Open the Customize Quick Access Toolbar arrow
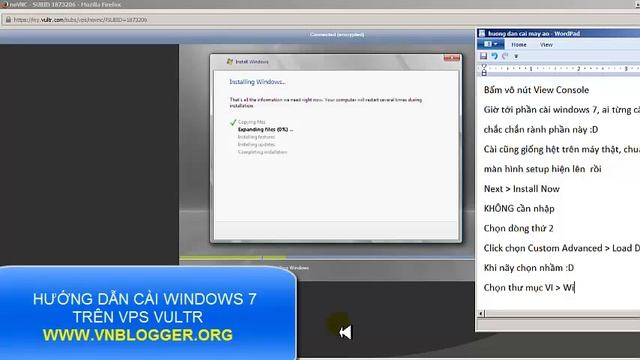Viewport: 640px width, 360px height. click(x=516, y=56)
